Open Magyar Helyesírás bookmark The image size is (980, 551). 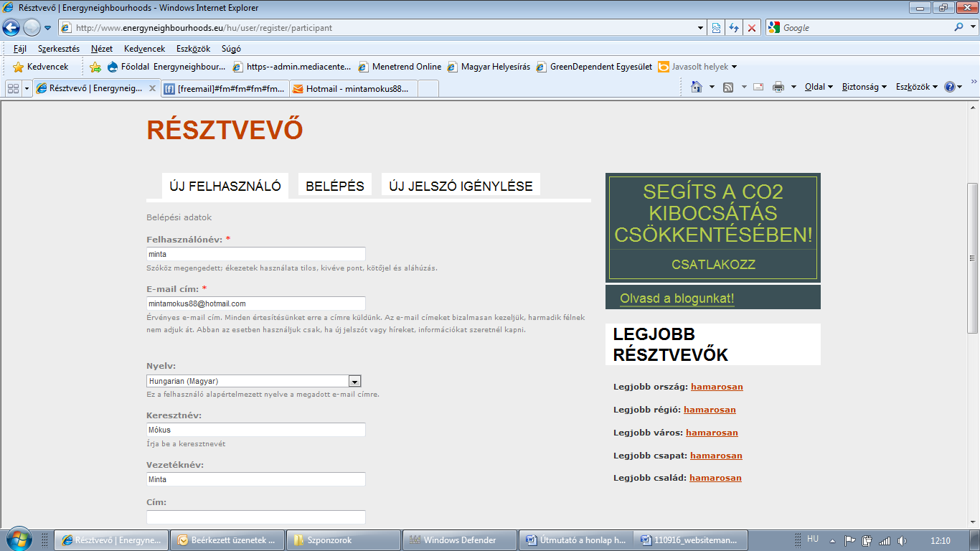click(489, 67)
